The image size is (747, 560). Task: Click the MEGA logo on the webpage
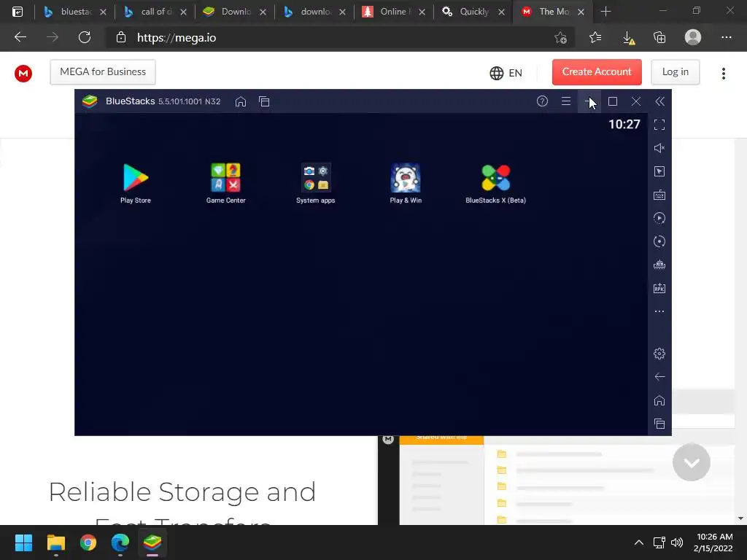tap(23, 74)
